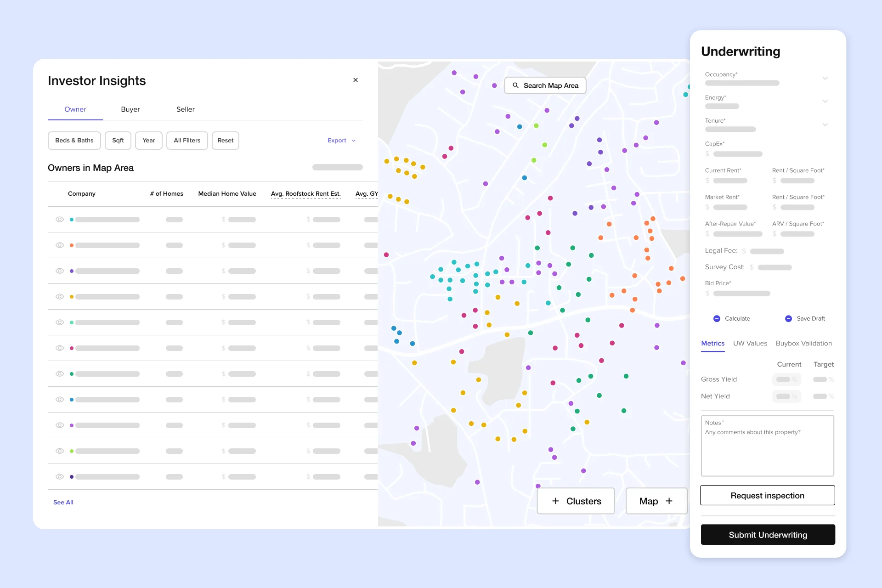Click the blue Calculate icon
882x588 pixels.
pyautogui.click(x=717, y=319)
